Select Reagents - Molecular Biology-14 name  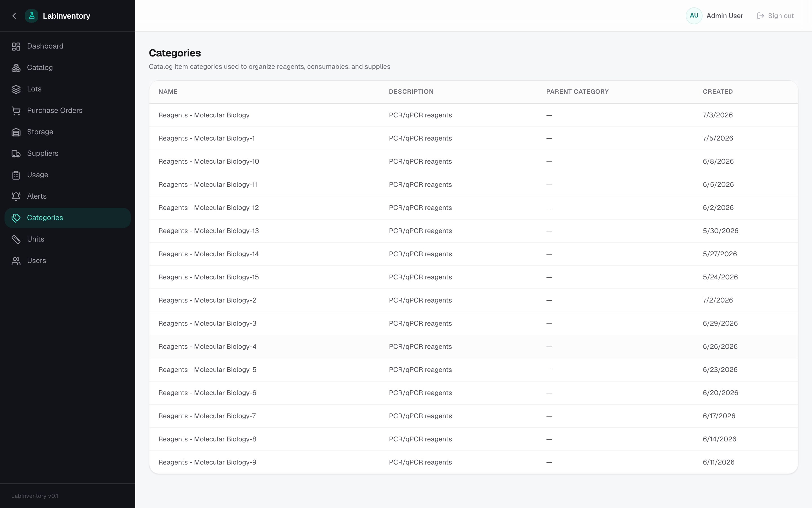click(208, 254)
